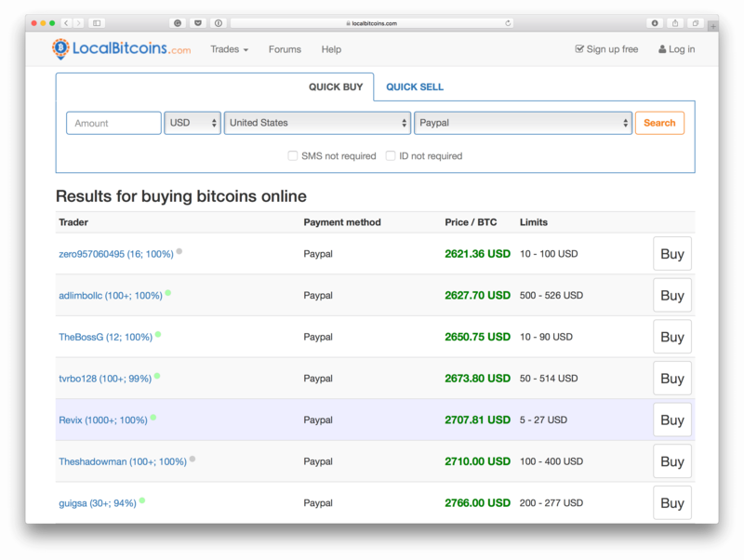Click the Pocket extension icon
Viewport: 744px width, 560px height.
click(198, 22)
